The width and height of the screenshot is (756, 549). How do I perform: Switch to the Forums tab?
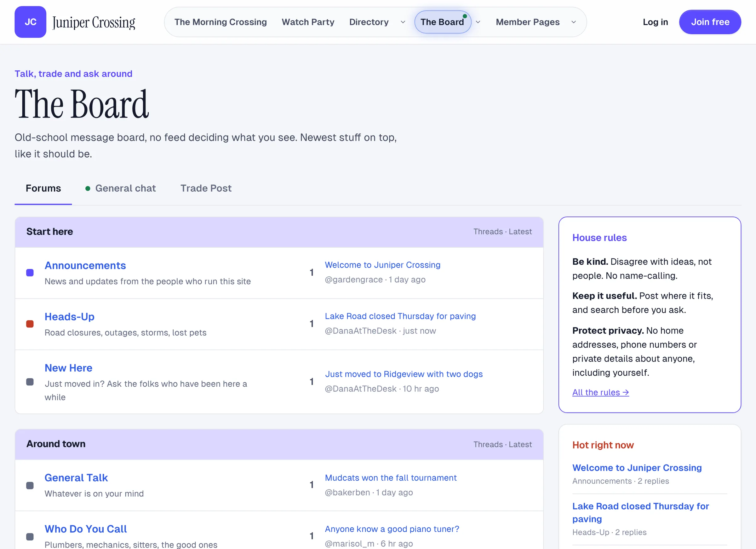click(43, 188)
